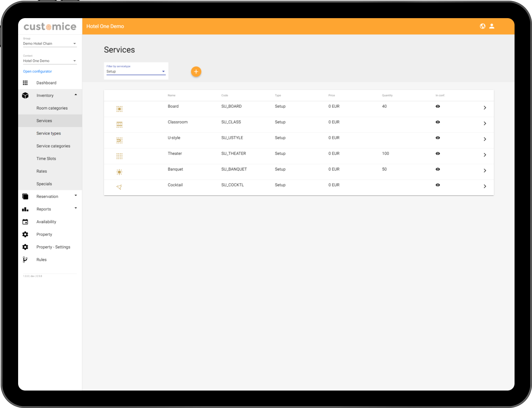This screenshot has width=532, height=408.
Task: Toggle configurator visibility for Theater
Action: pyautogui.click(x=438, y=154)
